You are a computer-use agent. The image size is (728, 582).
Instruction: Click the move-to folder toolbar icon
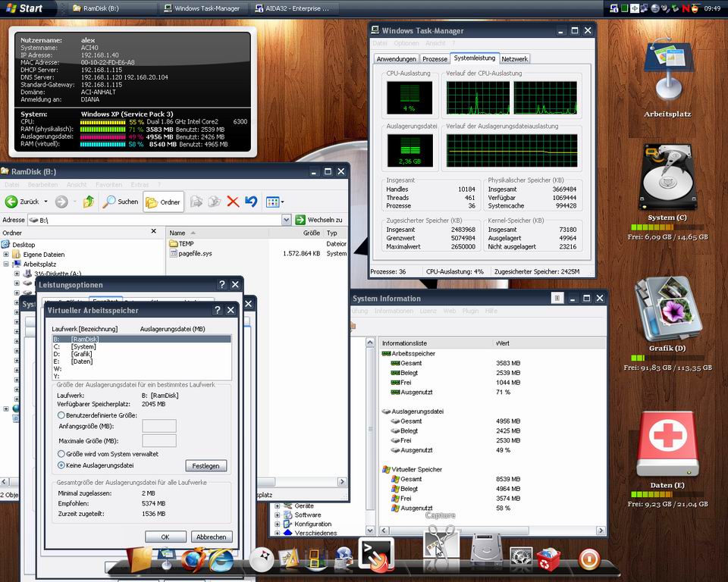point(196,202)
